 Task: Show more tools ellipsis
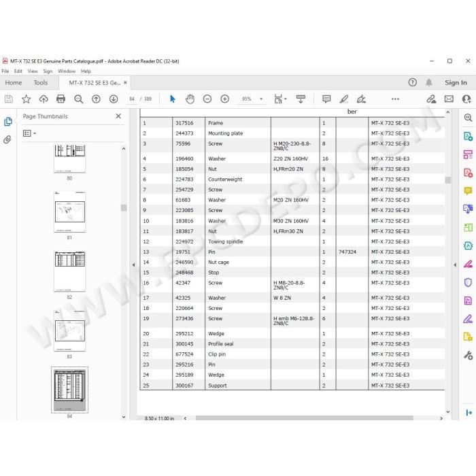coord(395,99)
